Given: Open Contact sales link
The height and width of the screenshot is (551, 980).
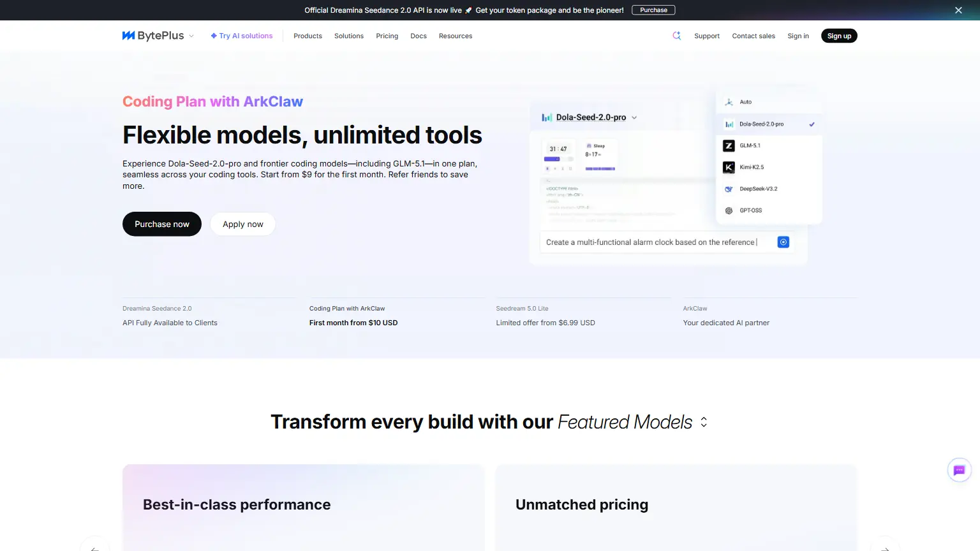Looking at the screenshot, I should 754,36.
